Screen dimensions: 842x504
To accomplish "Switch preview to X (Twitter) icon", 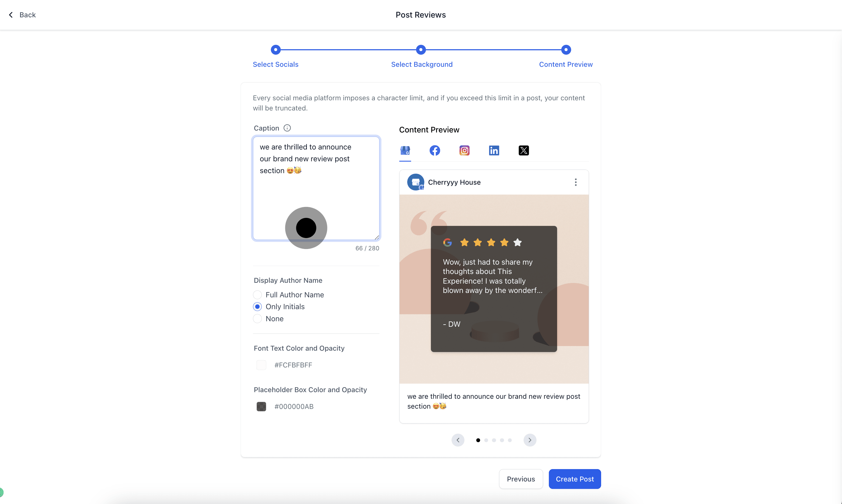I will 523,150.
